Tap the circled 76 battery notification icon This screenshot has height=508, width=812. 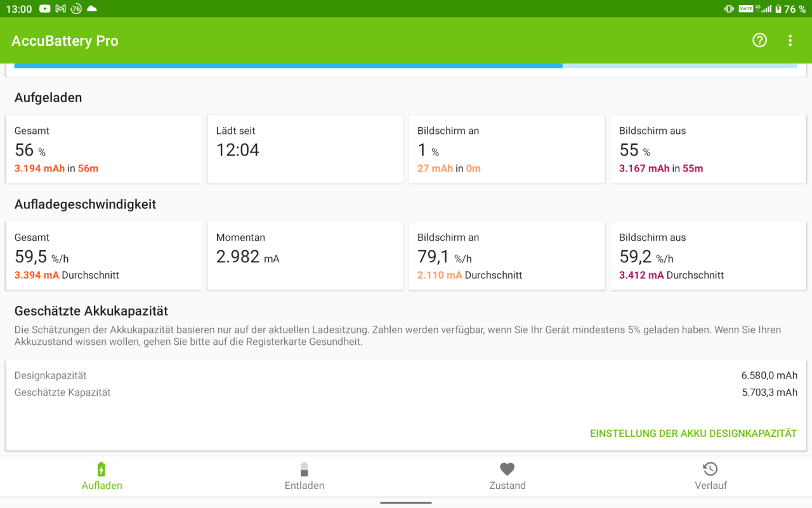click(x=76, y=9)
